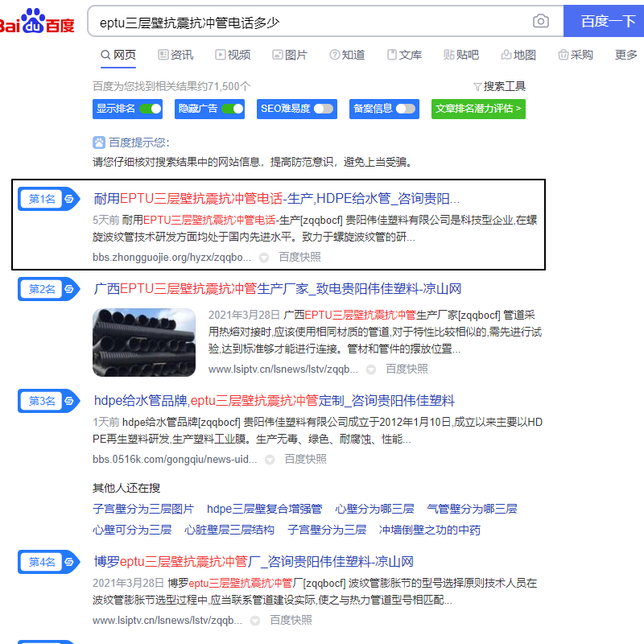Toggle the 隐藏广告 switch

pos(233,109)
